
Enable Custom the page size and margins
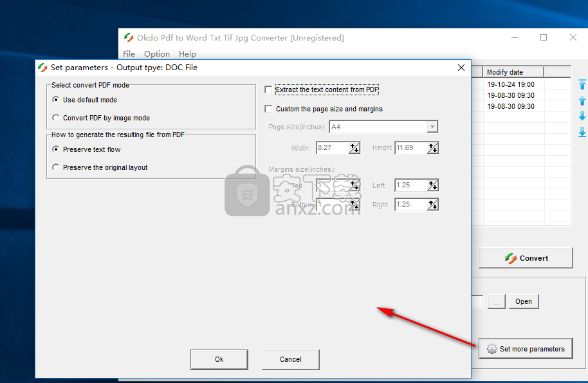[268, 109]
